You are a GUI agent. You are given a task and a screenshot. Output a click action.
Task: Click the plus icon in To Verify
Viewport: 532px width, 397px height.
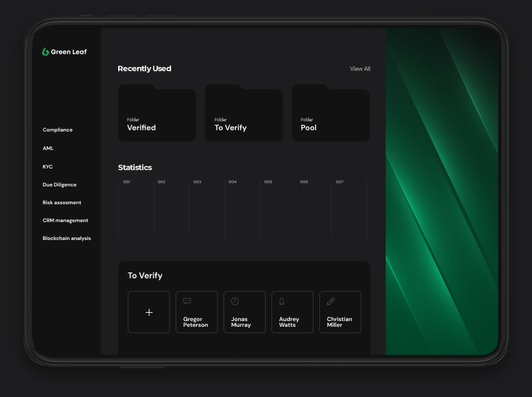149,312
